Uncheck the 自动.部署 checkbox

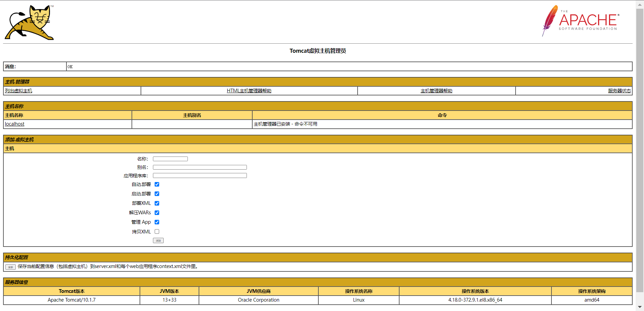[157, 184]
